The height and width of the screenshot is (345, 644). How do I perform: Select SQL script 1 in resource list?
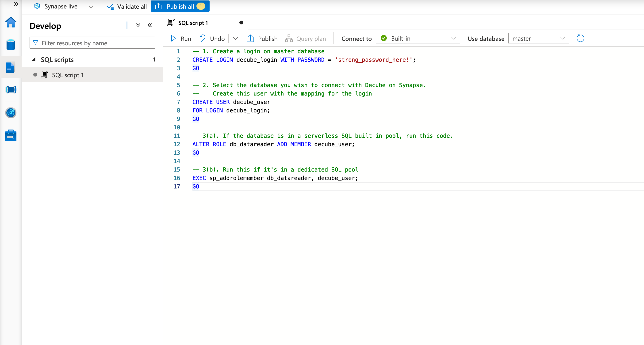pos(68,75)
